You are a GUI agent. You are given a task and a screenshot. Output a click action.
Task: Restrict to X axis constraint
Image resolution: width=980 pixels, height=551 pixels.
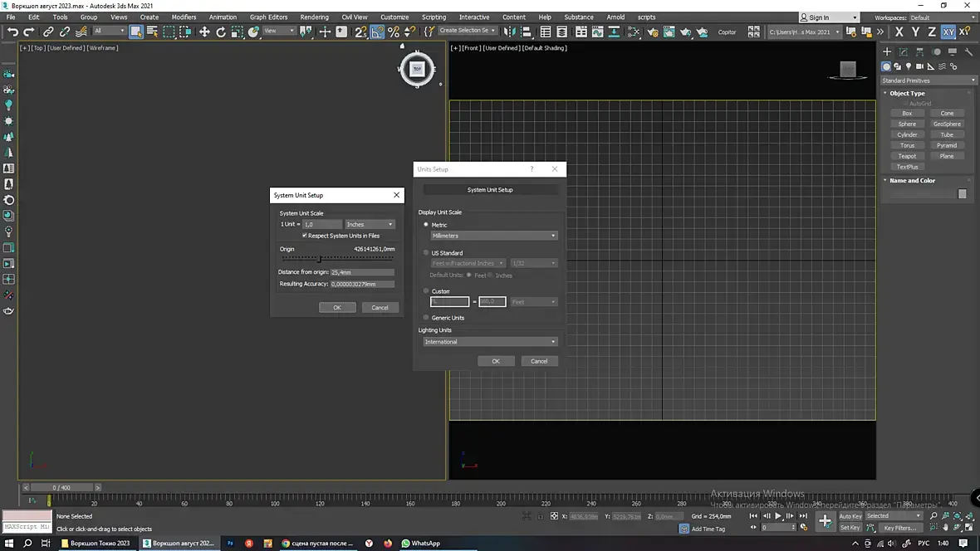click(899, 32)
